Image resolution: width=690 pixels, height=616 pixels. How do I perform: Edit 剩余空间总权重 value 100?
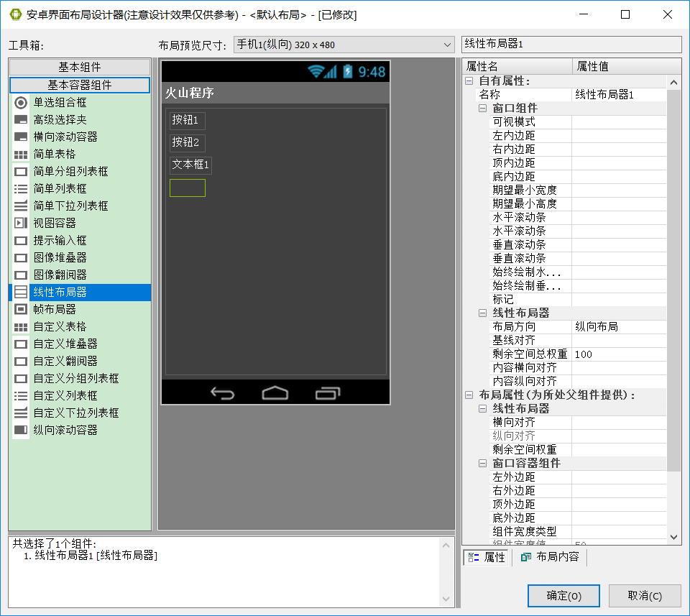[x=619, y=354]
